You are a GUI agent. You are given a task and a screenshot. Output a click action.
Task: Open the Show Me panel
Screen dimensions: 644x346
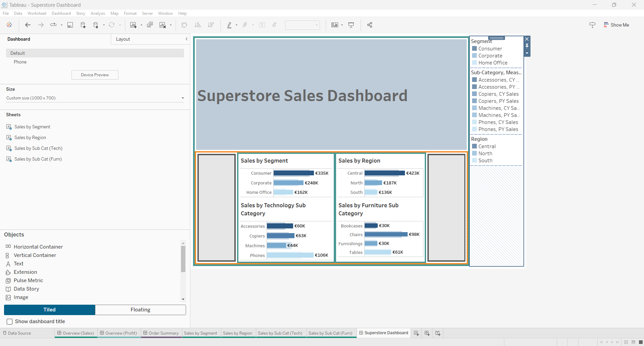616,25
